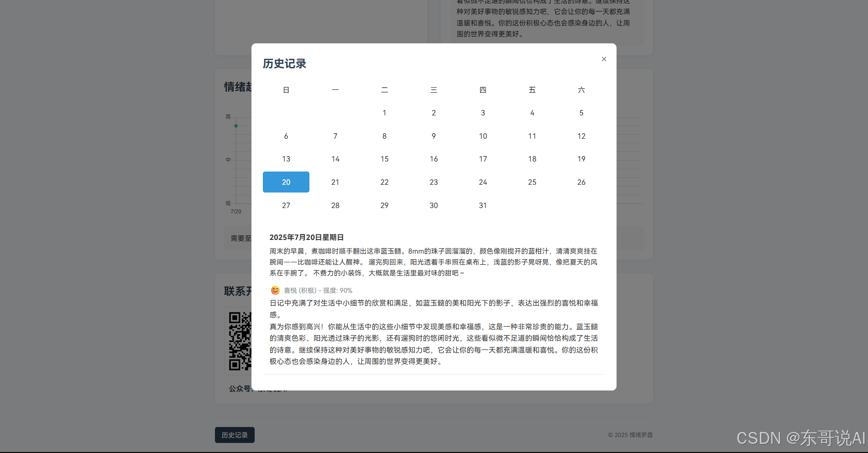Select day 24 in the calendar
868x453 pixels.
coord(483,182)
